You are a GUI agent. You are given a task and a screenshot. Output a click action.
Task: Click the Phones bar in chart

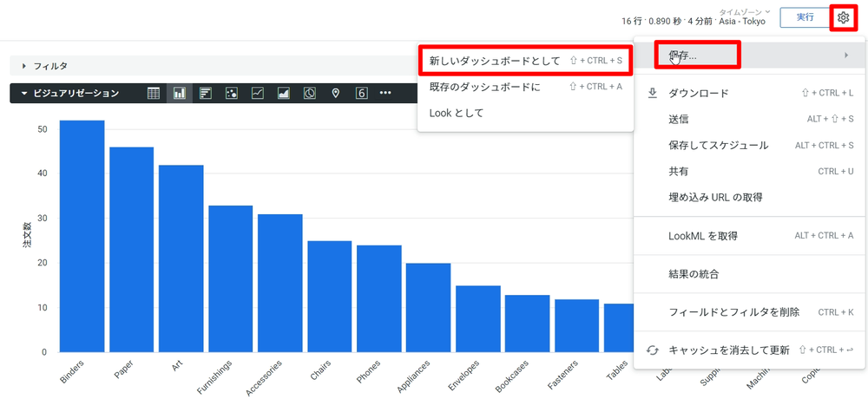(379, 298)
